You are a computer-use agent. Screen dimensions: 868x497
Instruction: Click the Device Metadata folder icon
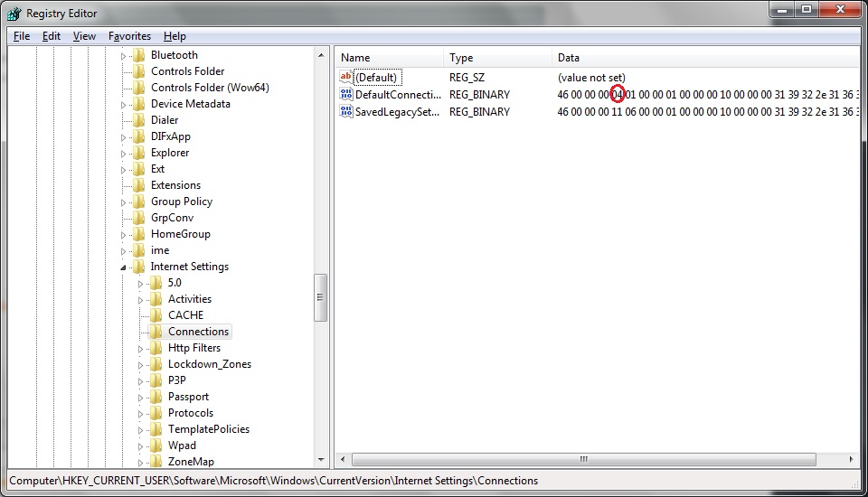click(139, 104)
